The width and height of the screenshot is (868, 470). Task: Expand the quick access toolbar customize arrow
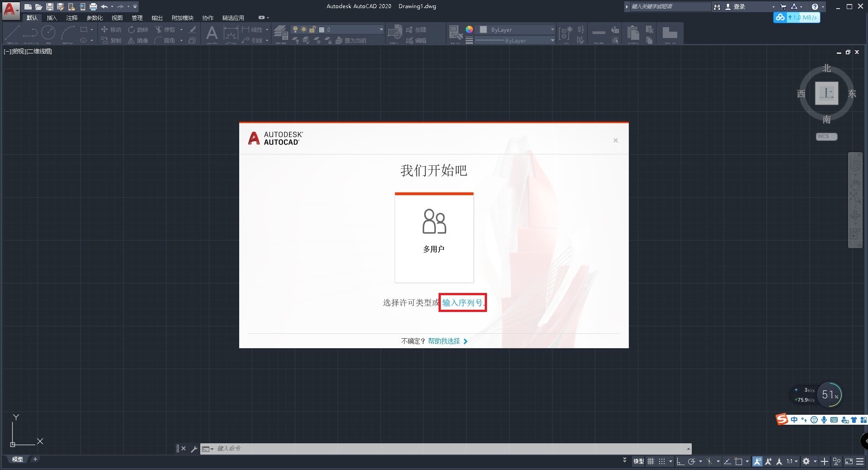click(x=135, y=7)
